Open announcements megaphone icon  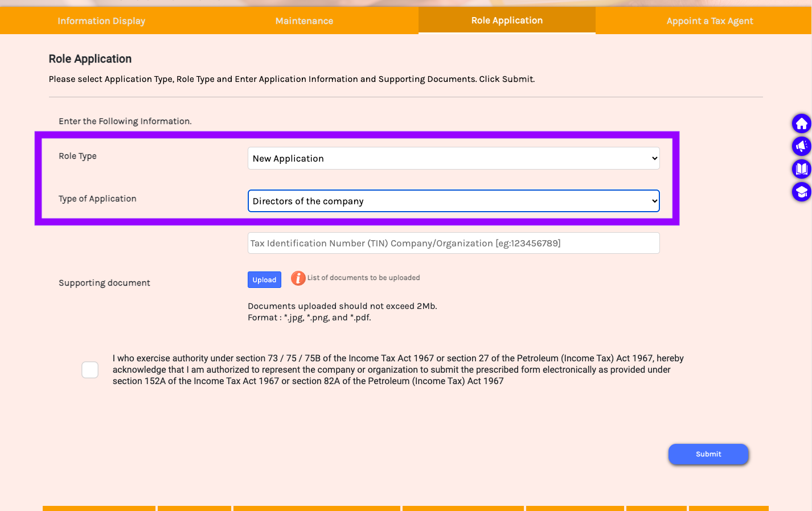click(x=801, y=146)
